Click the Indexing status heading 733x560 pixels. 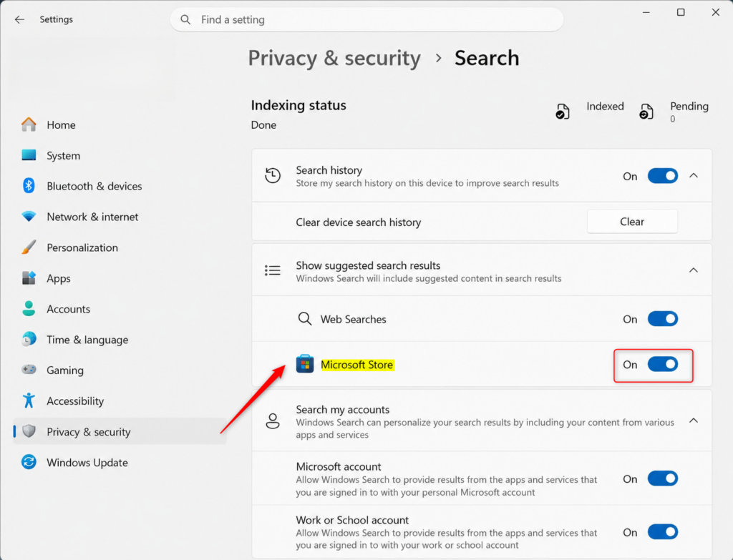pyautogui.click(x=298, y=105)
